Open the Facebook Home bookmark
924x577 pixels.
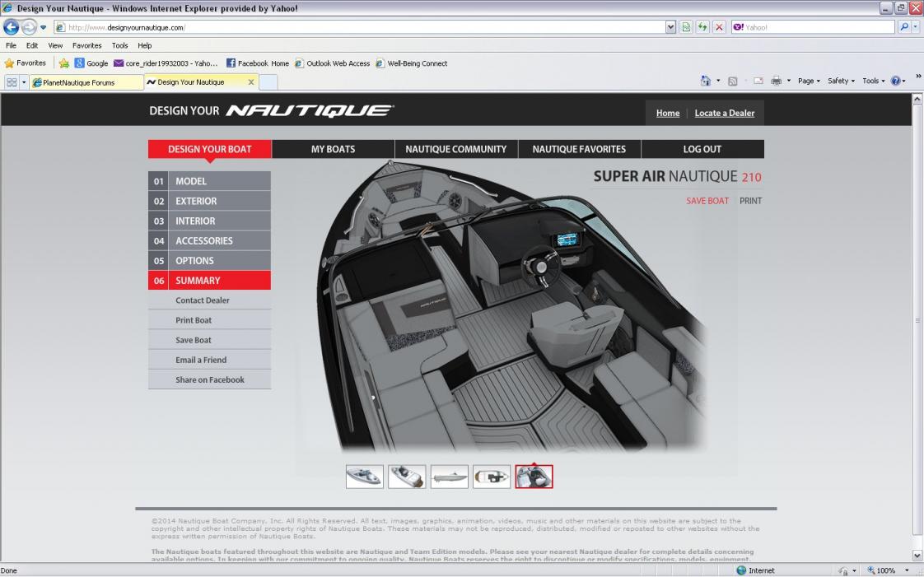(258, 63)
